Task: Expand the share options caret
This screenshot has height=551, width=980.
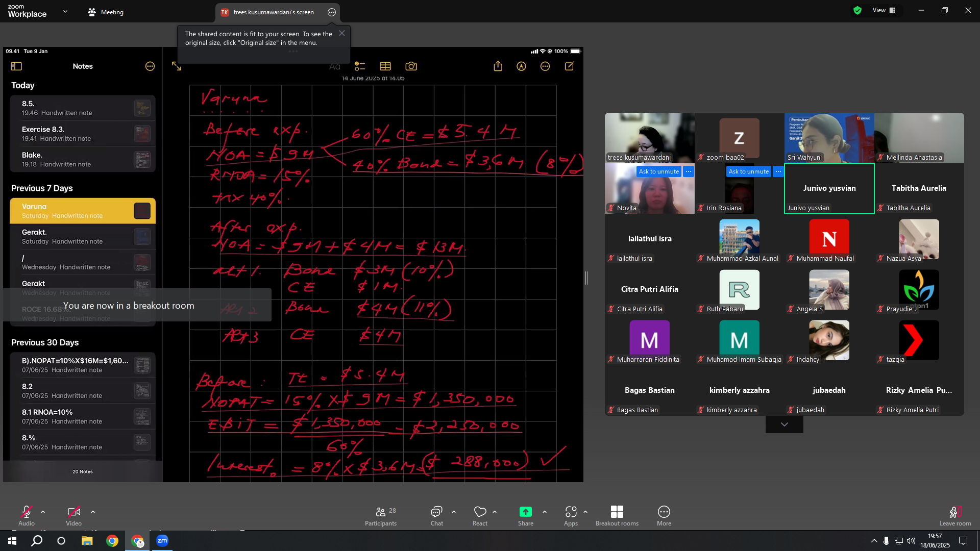Action: tap(545, 512)
